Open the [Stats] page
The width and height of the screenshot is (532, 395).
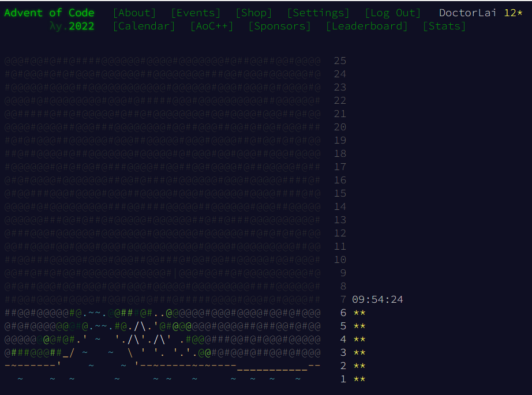[x=444, y=26]
